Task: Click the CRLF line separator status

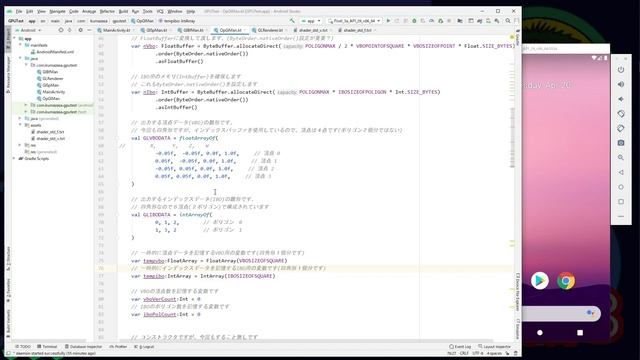Action: pyautogui.click(x=464, y=353)
